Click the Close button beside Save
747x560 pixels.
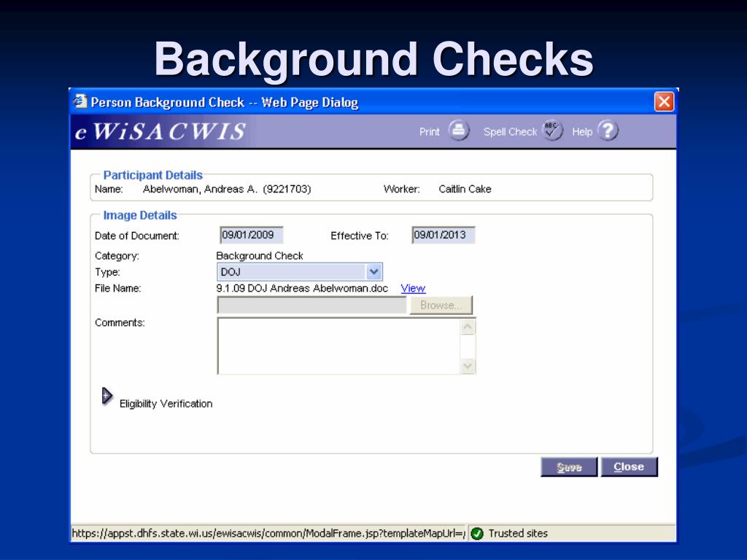(629, 467)
